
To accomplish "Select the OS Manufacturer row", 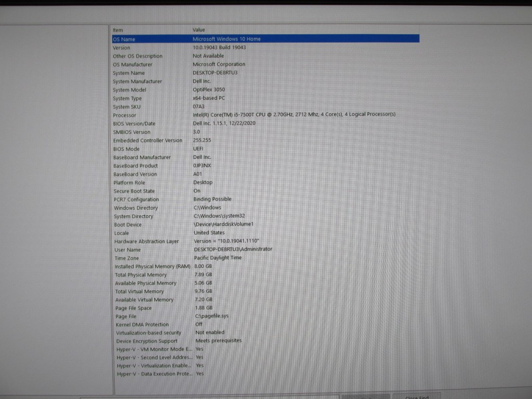I will click(x=265, y=64).
